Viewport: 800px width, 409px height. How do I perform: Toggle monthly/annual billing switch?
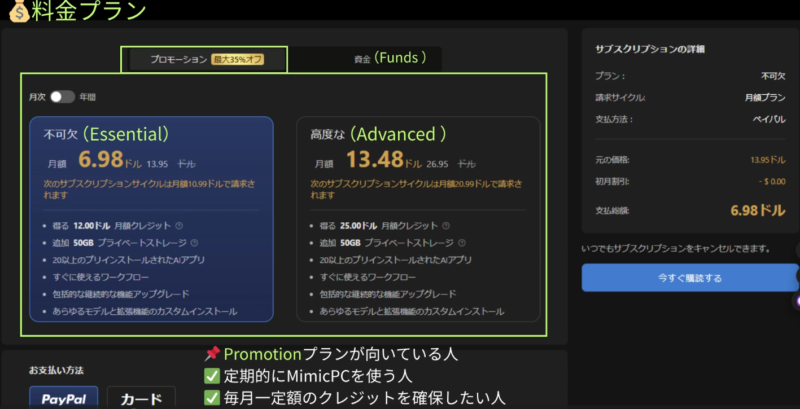62,97
